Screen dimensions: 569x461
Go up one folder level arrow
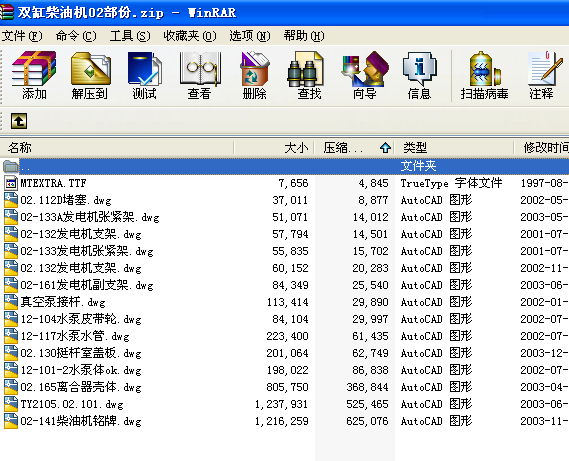point(19,121)
